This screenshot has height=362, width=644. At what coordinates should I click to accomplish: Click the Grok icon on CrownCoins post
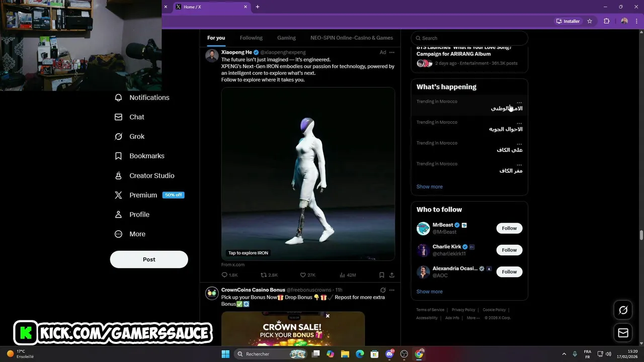click(383, 290)
